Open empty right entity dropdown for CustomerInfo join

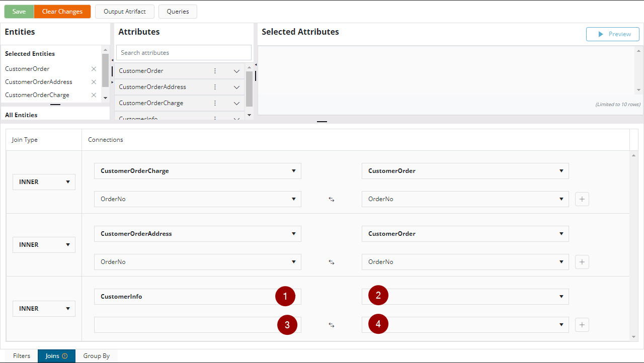[465, 297]
